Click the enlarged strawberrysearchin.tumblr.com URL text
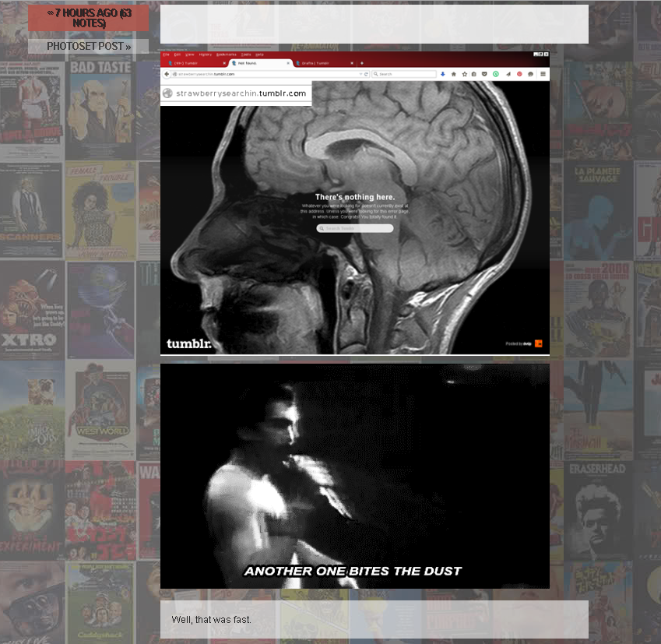The width and height of the screenshot is (661, 644). (241, 93)
